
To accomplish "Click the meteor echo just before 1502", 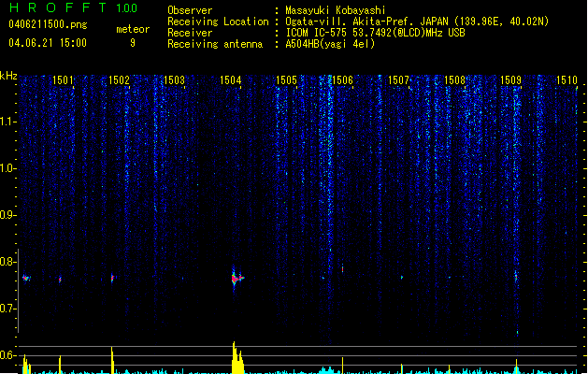I will pos(112,278).
